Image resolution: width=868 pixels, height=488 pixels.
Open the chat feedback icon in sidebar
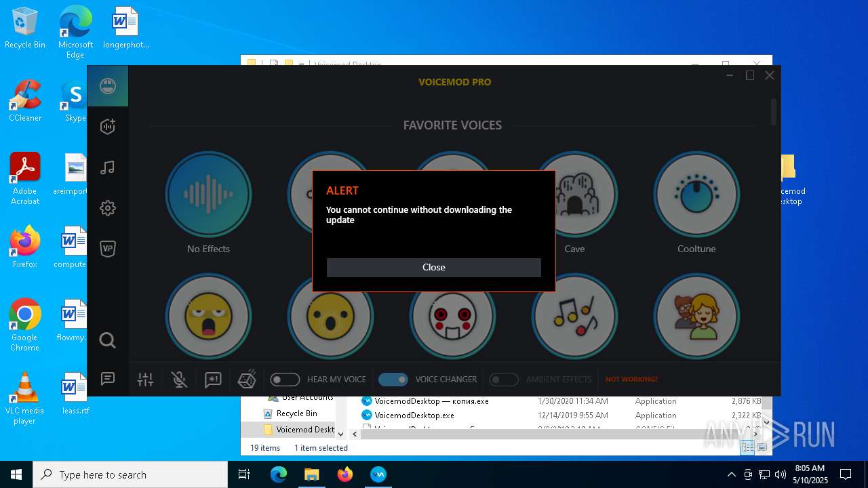pyautogui.click(x=108, y=379)
